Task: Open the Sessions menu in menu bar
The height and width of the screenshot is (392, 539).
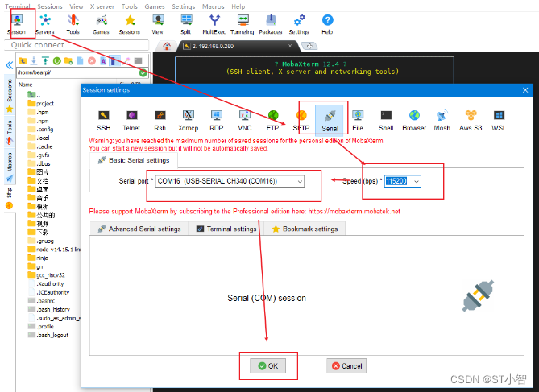Action: (50, 6)
